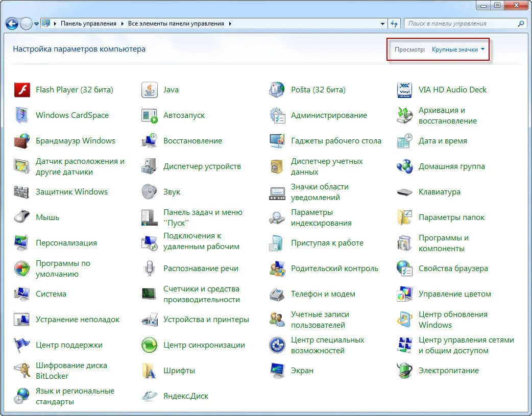
Task: Open Центр обновления Windows link
Action: coord(453,320)
